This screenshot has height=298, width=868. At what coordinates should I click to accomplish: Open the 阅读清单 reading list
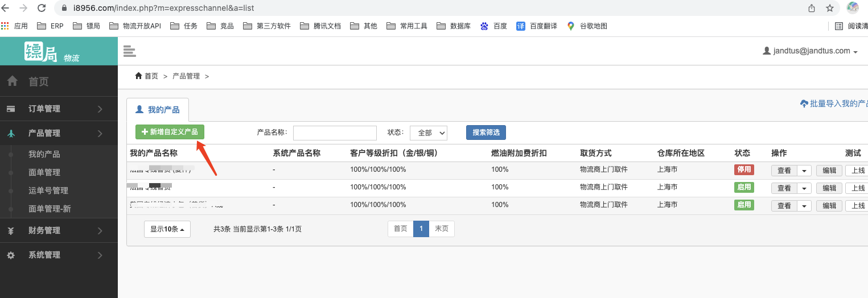point(851,26)
